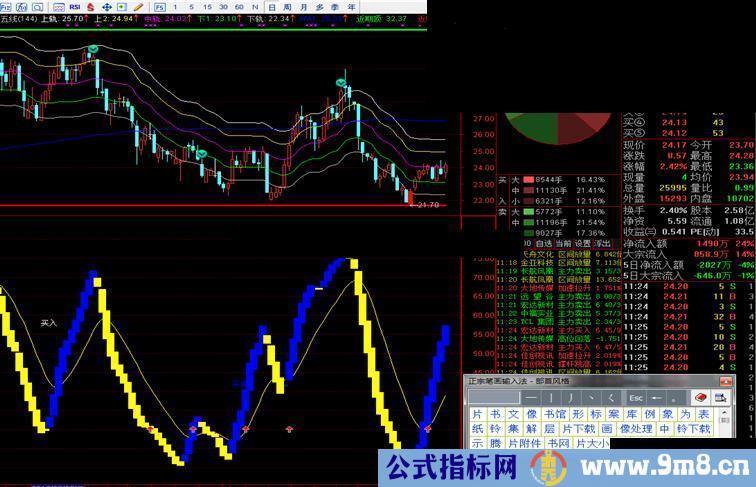Click the RSI indicator toolbar icon
756x487 pixels.
[75, 6]
